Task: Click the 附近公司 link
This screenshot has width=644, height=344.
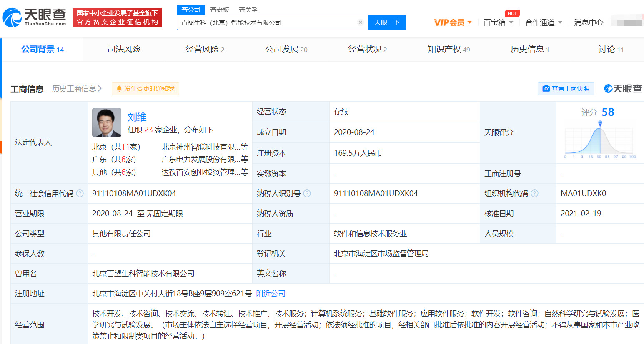Action: tap(271, 294)
